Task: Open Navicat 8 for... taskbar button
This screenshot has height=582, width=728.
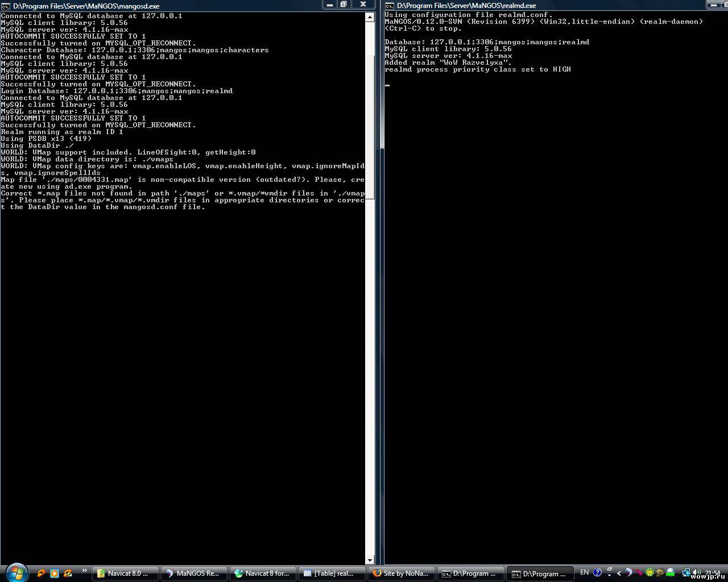Action: click(263, 573)
